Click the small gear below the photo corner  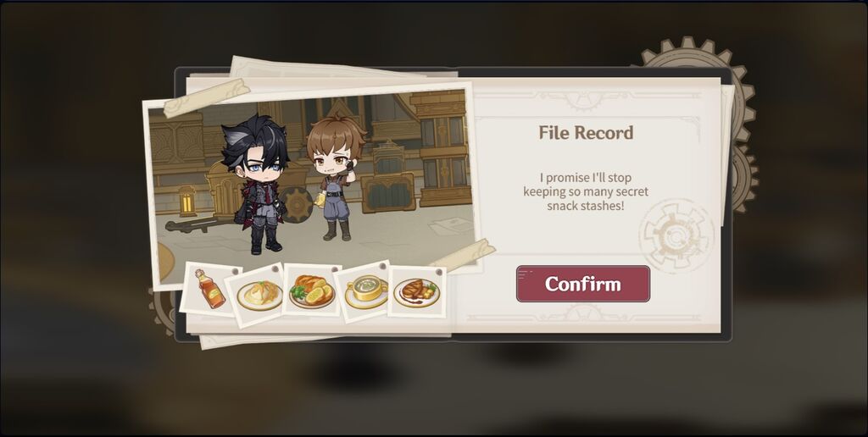pyautogui.click(x=162, y=313)
